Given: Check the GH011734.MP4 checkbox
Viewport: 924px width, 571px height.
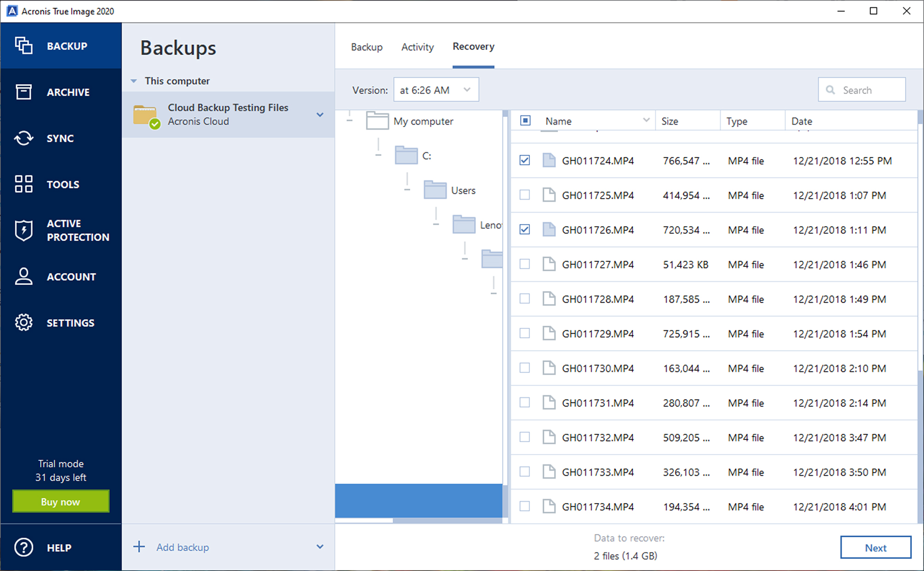Looking at the screenshot, I should (524, 507).
